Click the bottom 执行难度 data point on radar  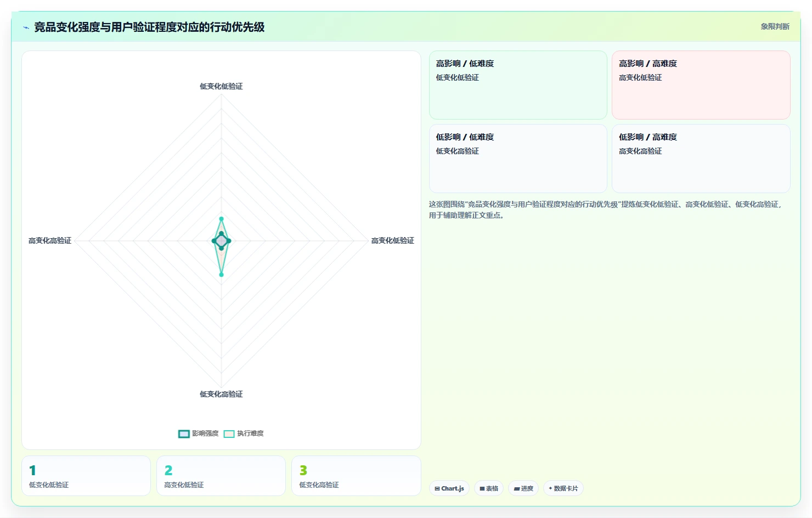click(221, 274)
